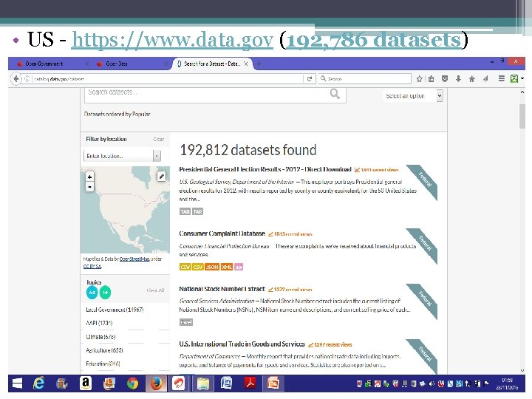Open the https://www.data.gov link in slide title

coord(172,40)
